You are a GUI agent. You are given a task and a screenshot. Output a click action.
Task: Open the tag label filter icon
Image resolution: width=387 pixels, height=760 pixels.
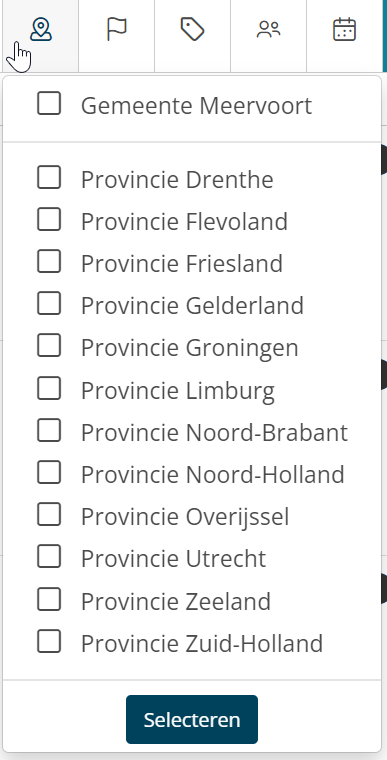tap(193, 30)
